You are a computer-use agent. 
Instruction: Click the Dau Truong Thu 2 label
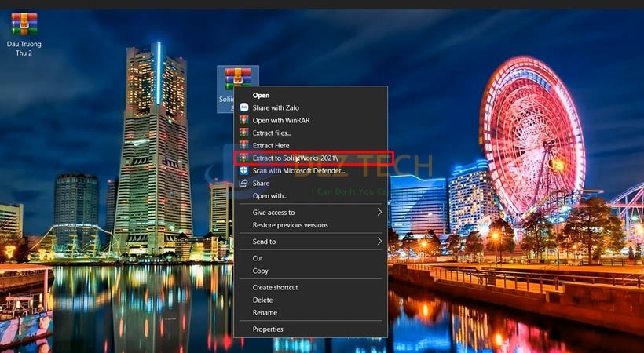(x=24, y=49)
